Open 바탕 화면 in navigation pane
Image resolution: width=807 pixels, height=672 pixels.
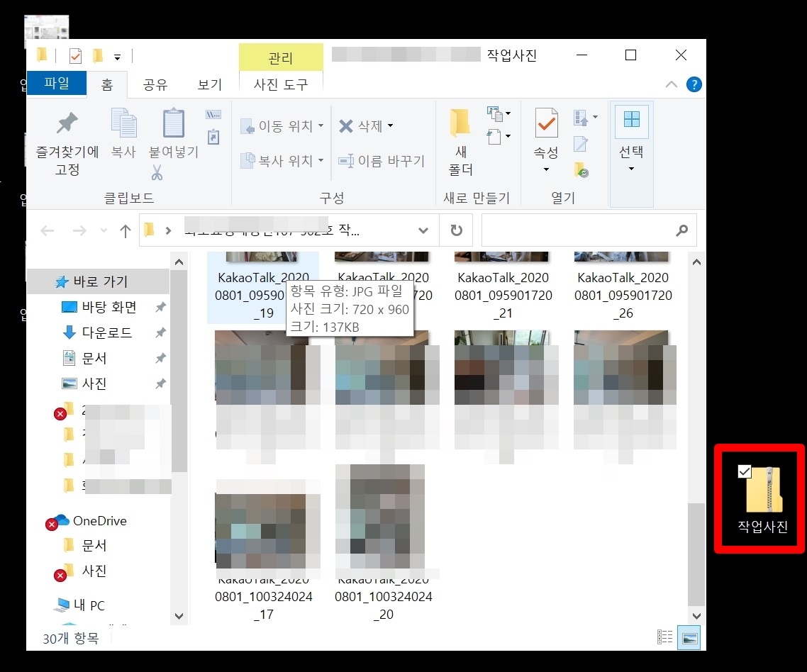point(109,307)
